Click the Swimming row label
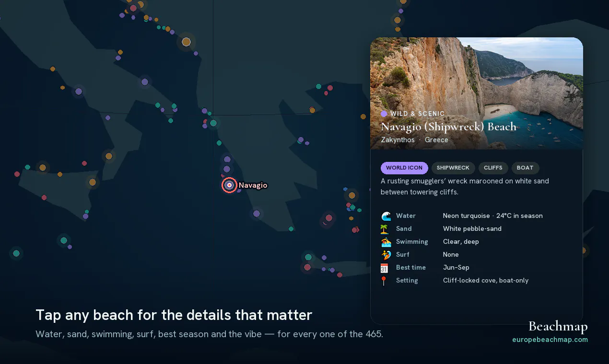Viewport: 609px width, 364px height. point(412,242)
